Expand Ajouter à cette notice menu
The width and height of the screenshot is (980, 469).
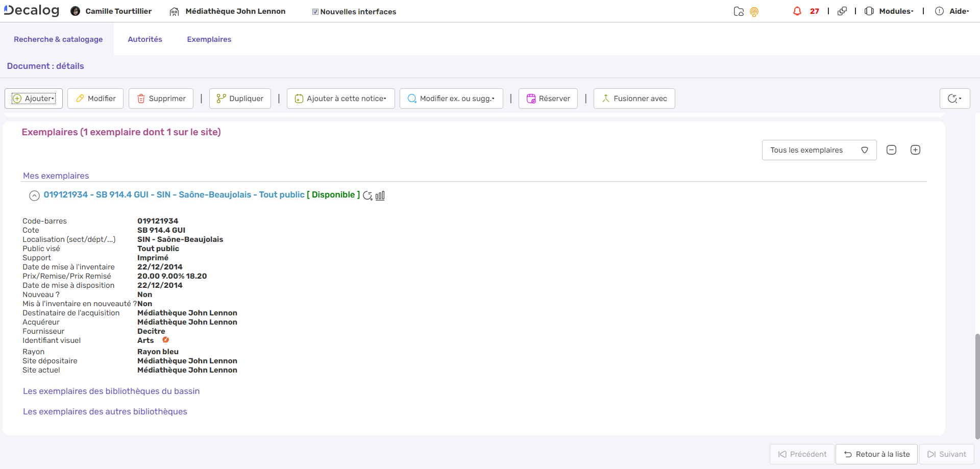(x=341, y=98)
